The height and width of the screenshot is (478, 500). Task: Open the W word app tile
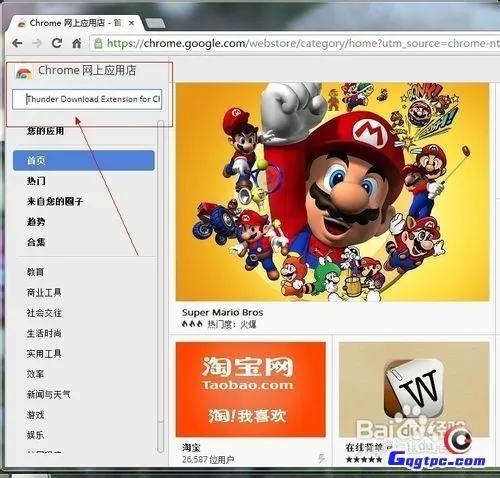coord(414,389)
